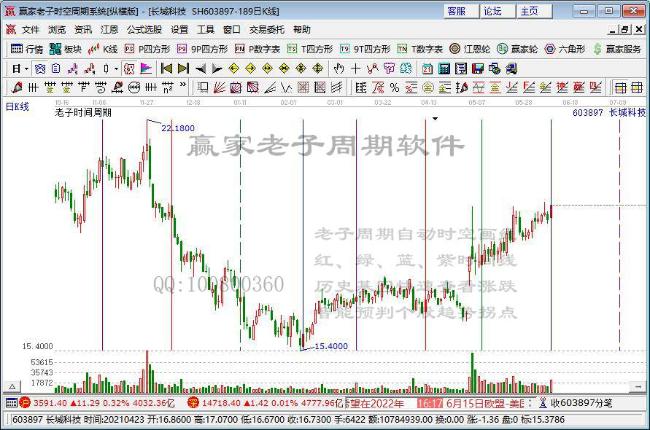Image resolution: width=650 pixels, height=430 pixels.
Task: Launch the 江恩轮 Gann wheel
Action: [470, 49]
